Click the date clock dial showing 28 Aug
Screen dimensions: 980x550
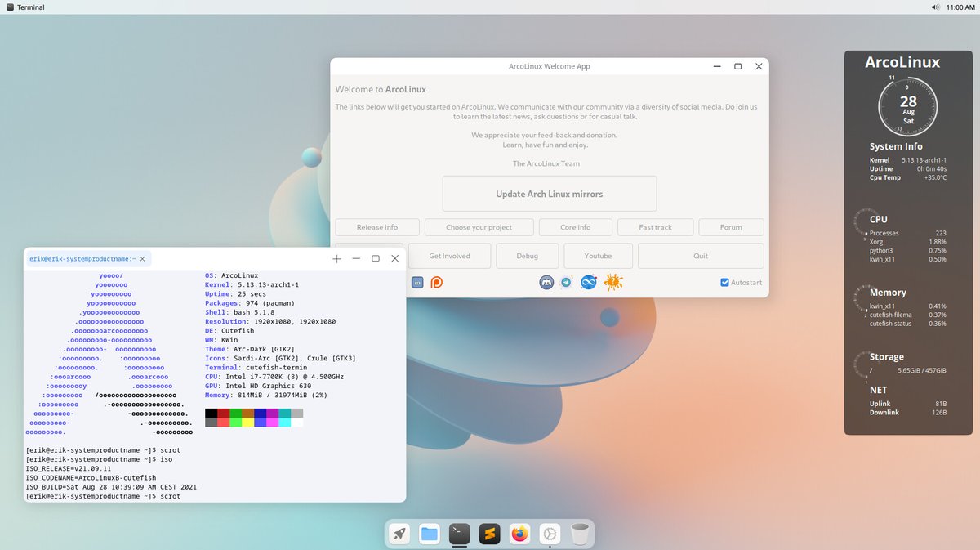coord(907,107)
